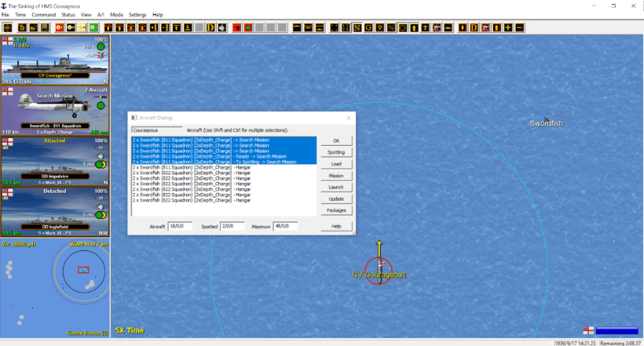
Task: Click the clipboard toolbar icon
Action: (21, 27)
